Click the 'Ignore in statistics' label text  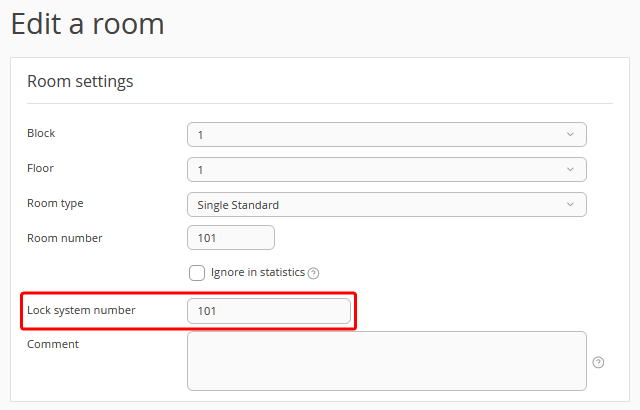pyautogui.click(x=257, y=272)
